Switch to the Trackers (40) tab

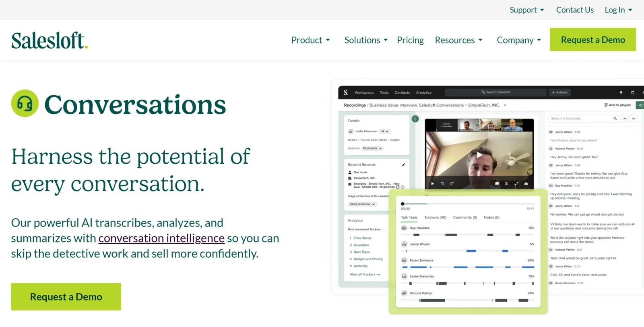click(x=435, y=218)
